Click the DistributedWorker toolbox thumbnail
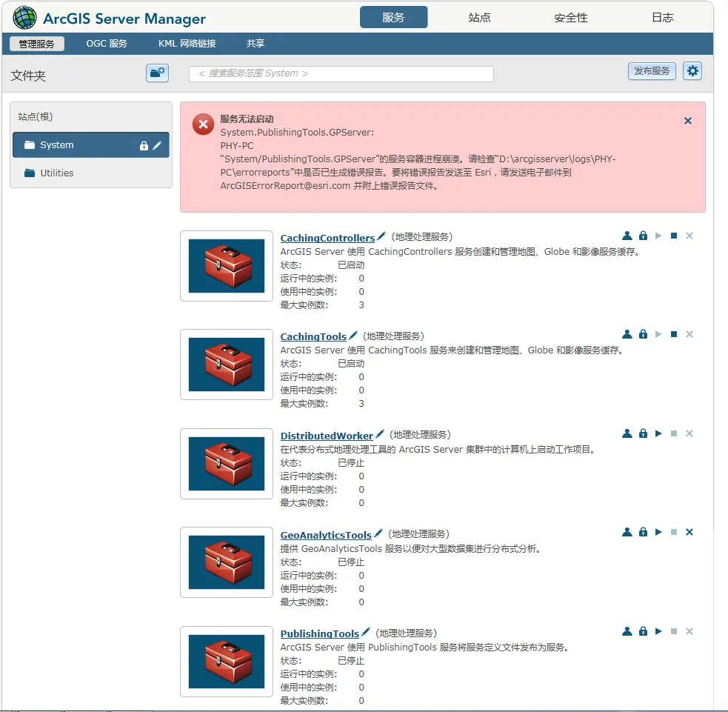728x712 pixels. coord(227,464)
